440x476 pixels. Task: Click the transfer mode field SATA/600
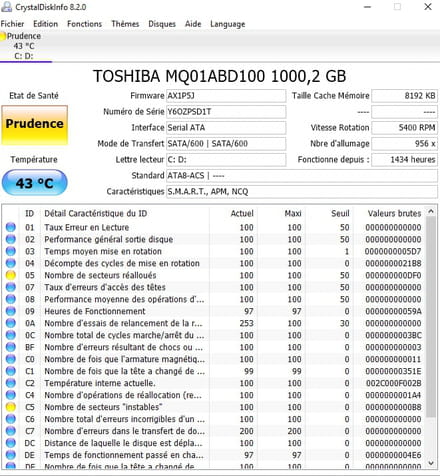[226, 144]
